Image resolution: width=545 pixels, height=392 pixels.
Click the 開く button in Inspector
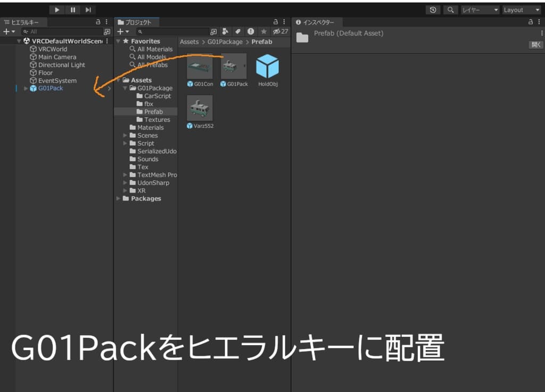[x=535, y=45]
